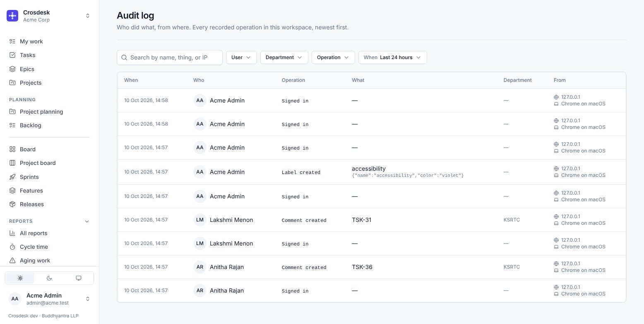Screen dimensions: 644x324
Task: Switch to light theme
Action: 20,278
